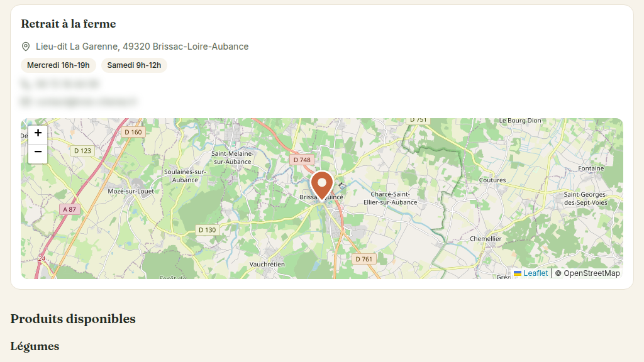Screen dimensions: 644x362
Task: Zoom out on the map
Action: click(38, 153)
